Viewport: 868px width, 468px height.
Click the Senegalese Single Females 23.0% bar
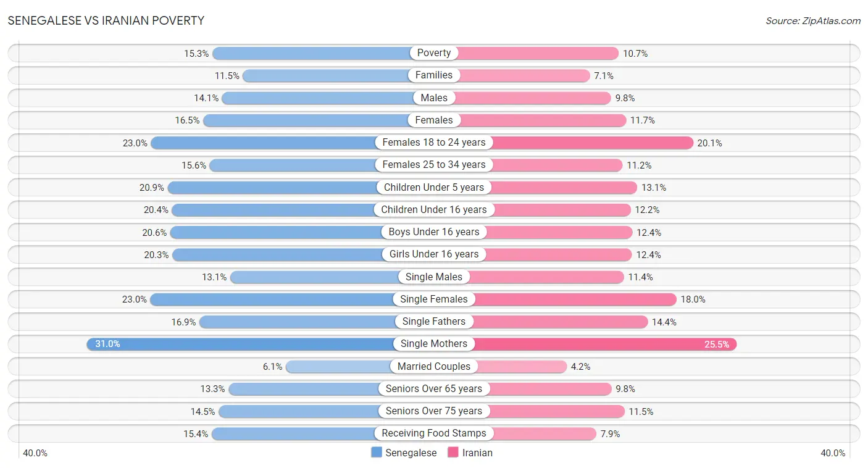292,299
